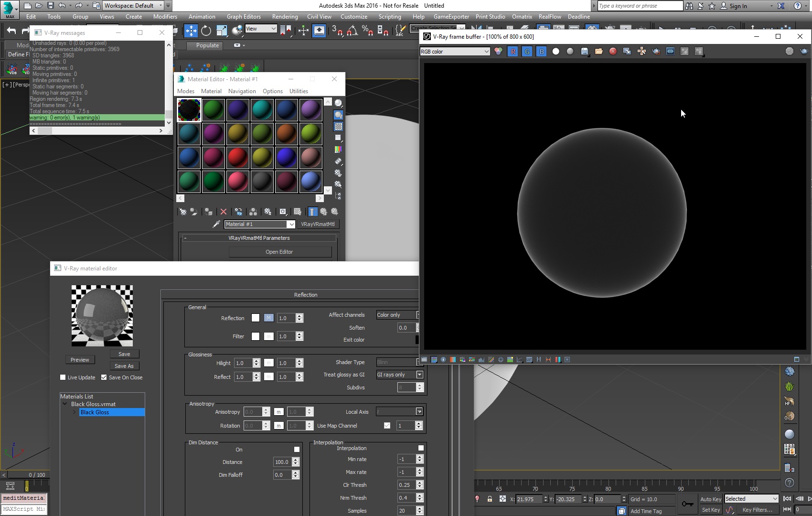Select the Move tool in main toolbar

pos(191,31)
